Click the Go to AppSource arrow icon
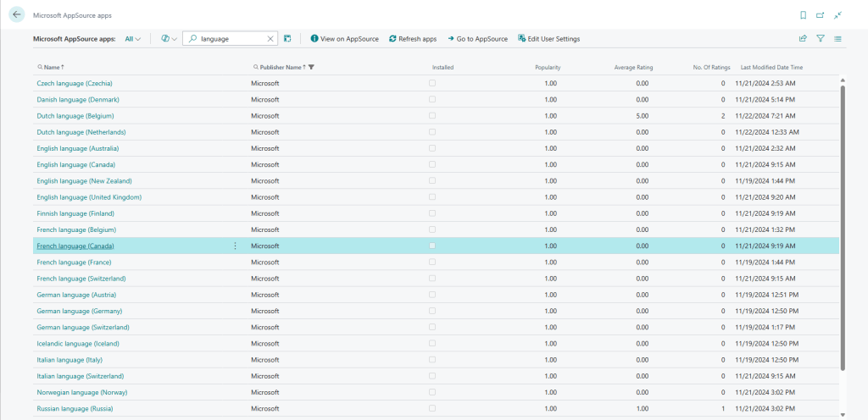868x420 pixels. [451, 39]
